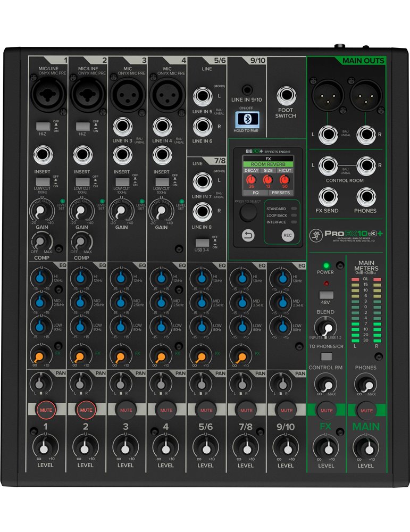Turn on 48V phantom power switch
Viewport: 410px width, 532px height.
pos(326,295)
